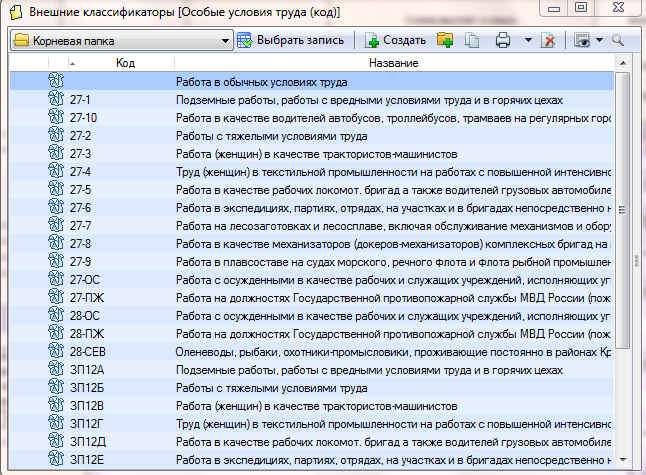Open the 'Корневая папка' folder combo box
Viewport: 646px width, 475px height.
pos(122,40)
